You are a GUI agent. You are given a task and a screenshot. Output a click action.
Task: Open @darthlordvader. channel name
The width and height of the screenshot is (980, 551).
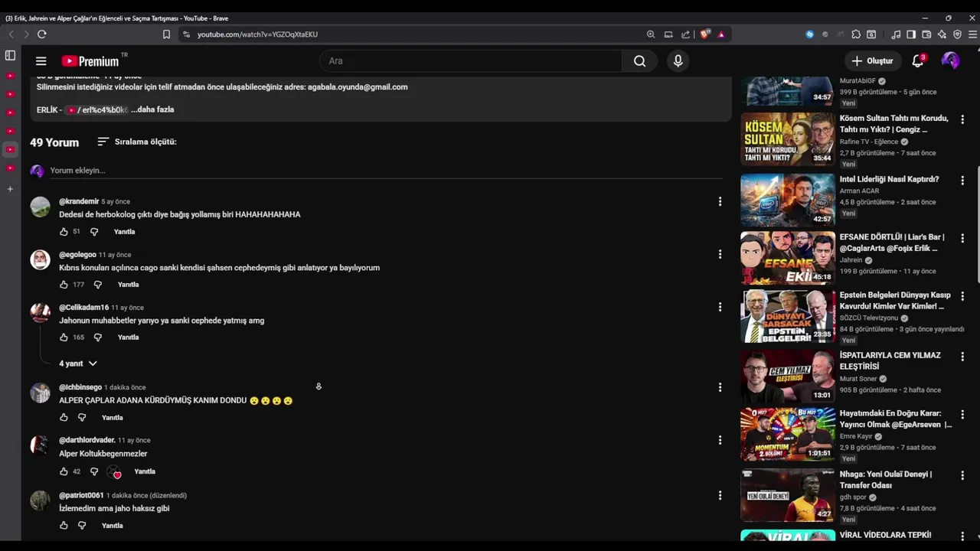pyautogui.click(x=87, y=440)
